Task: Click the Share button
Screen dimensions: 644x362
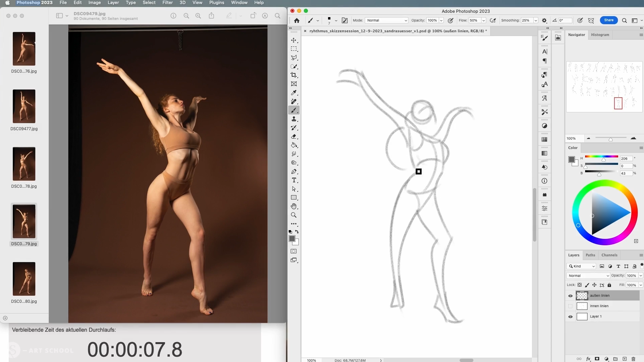Action: 608,20
